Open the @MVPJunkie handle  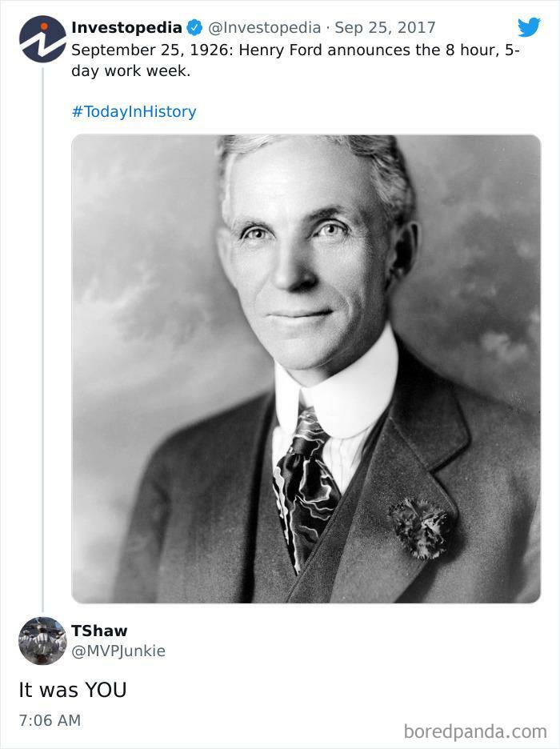click(118, 651)
